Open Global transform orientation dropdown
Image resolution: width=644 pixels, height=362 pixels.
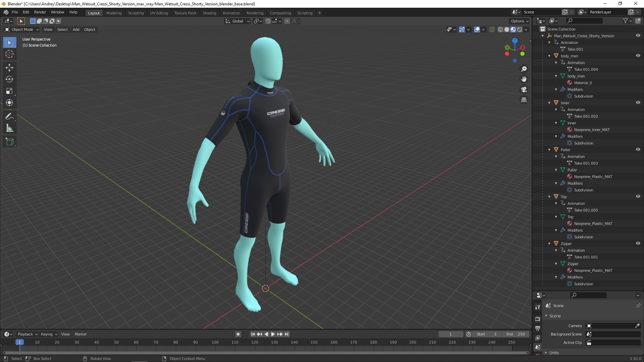[x=237, y=21]
